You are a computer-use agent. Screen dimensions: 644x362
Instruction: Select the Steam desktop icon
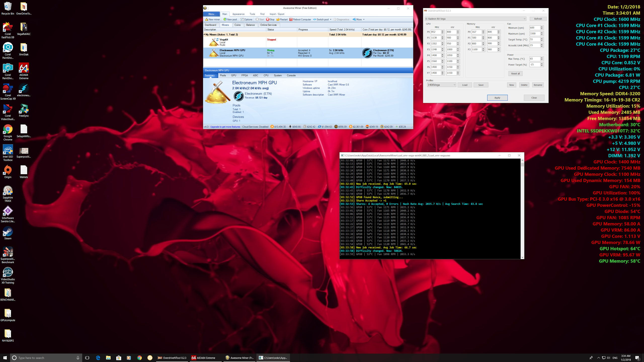click(x=8, y=233)
